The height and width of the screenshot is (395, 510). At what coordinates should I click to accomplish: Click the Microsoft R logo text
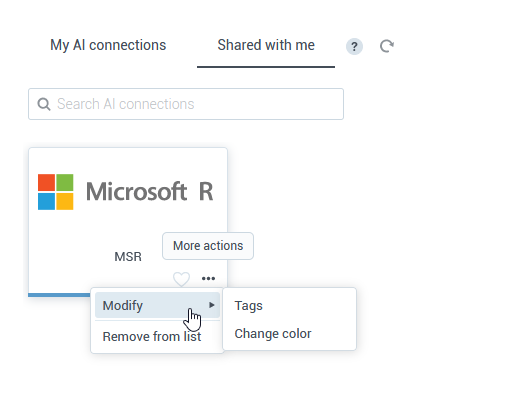150,191
